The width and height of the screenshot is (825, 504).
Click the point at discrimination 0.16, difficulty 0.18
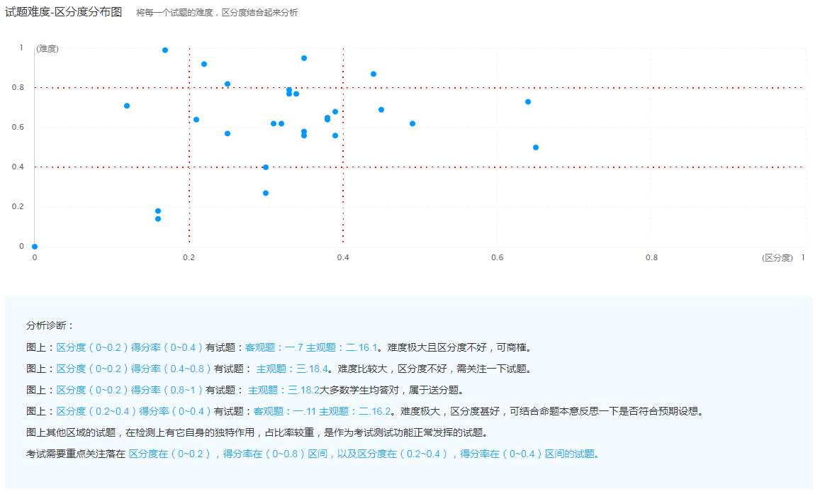[x=158, y=211]
